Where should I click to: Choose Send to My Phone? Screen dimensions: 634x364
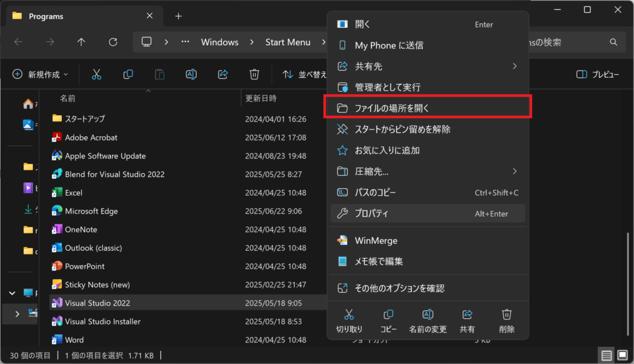tap(428, 45)
